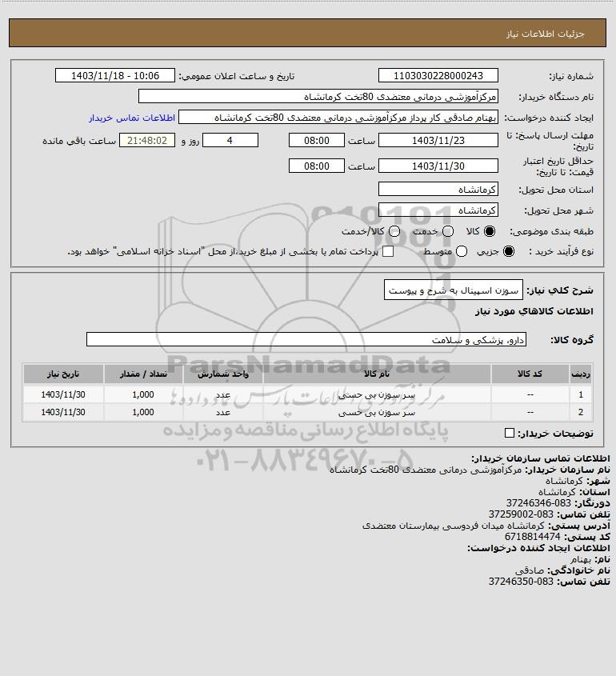This screenshot has width=616, height=676.
Task: Click the announcement date field 1403/11/18 - 10:06
Action: [x=115, y=75]
